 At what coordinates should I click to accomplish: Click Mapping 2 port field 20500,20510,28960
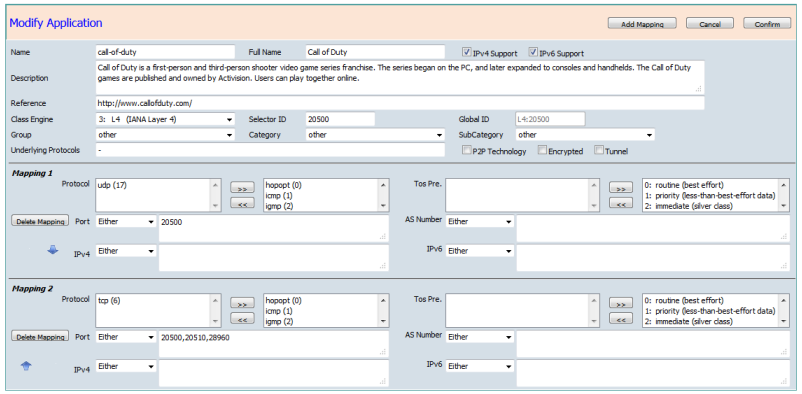click(x=273, y=344)
